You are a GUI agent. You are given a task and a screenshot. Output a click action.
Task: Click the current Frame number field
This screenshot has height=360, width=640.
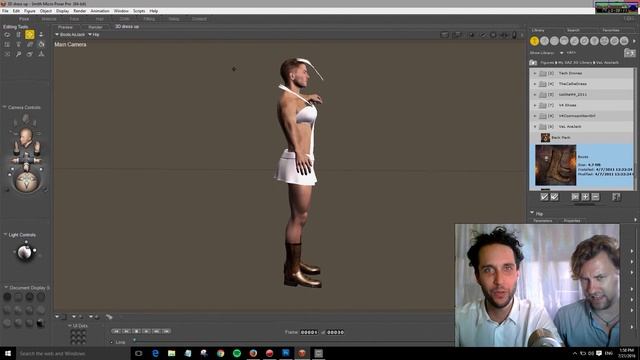click(x=309, y=332)
